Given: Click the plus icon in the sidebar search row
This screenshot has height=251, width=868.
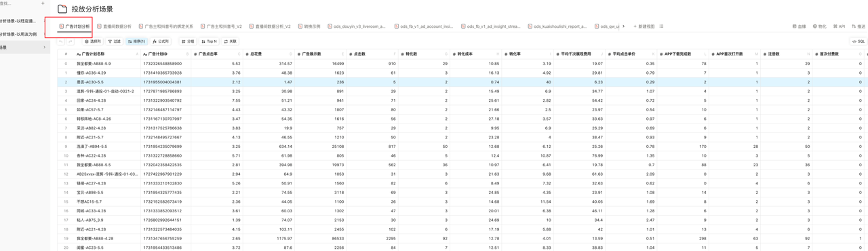Looking at the screenshot, I should tap(43, 3).
